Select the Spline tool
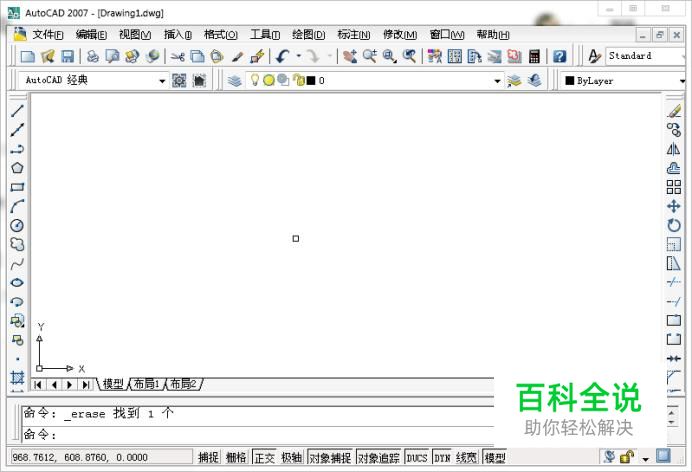This screenshot has width=692, height=472. tap(17, 263)
